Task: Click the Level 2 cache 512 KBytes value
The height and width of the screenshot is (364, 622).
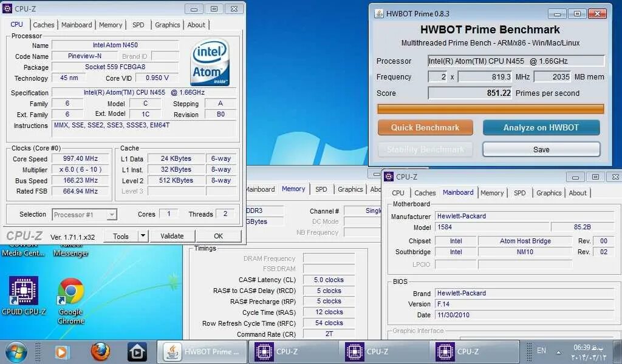Action: pos(177,180)
